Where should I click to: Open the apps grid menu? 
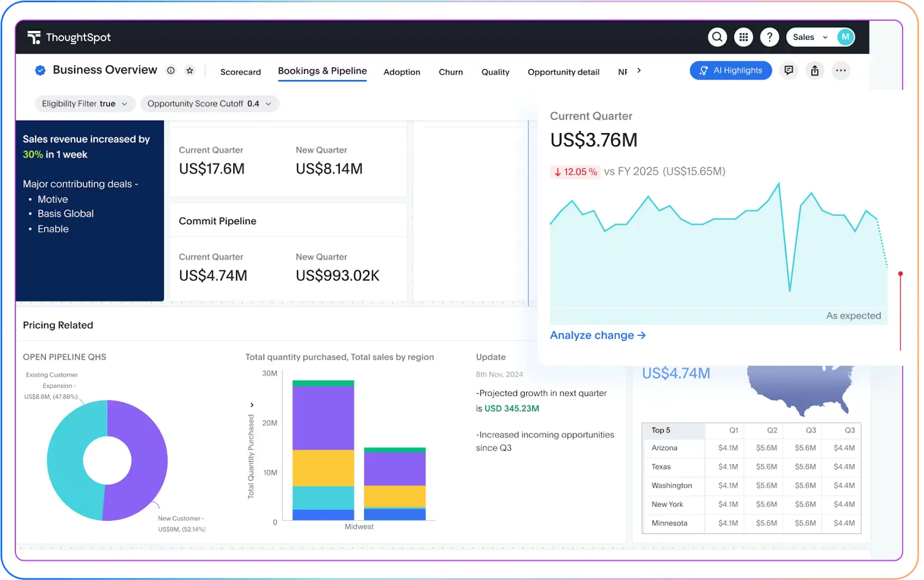743,37
